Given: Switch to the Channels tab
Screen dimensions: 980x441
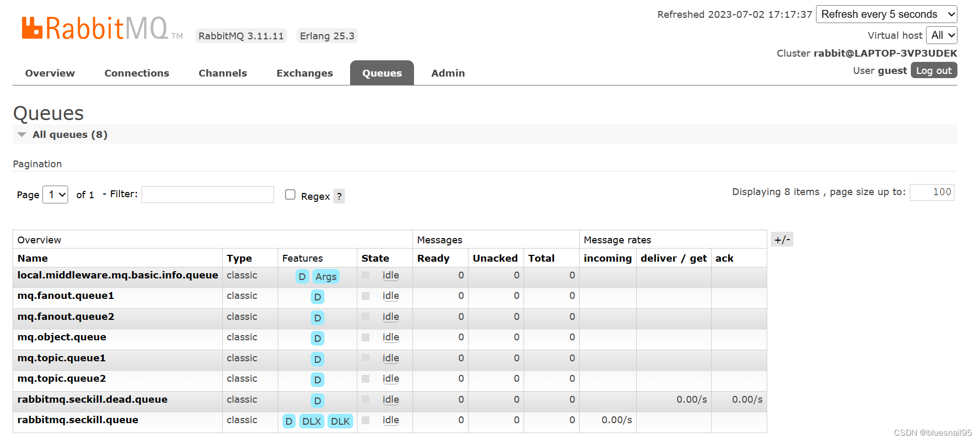Looking at the screenshot, I should 223,73.
